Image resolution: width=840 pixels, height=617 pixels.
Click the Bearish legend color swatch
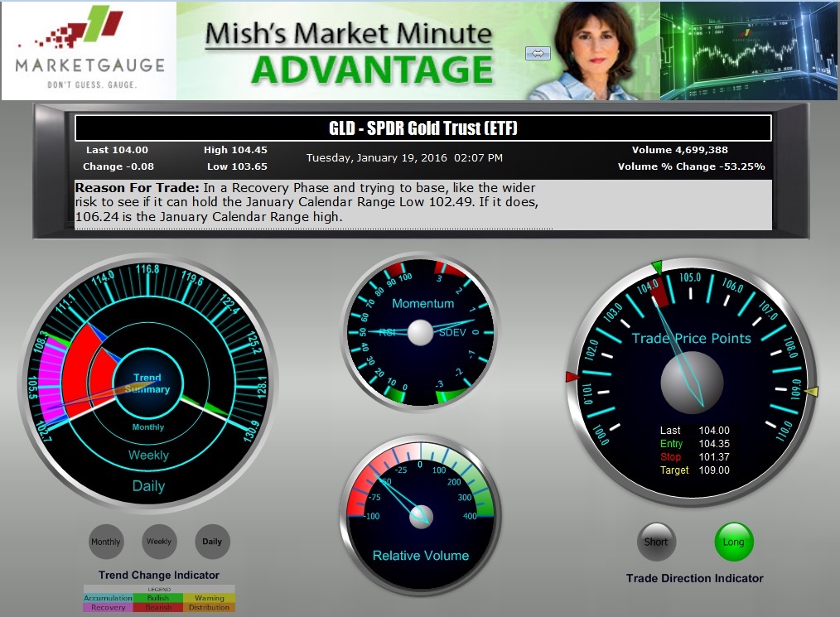(158, 607)
